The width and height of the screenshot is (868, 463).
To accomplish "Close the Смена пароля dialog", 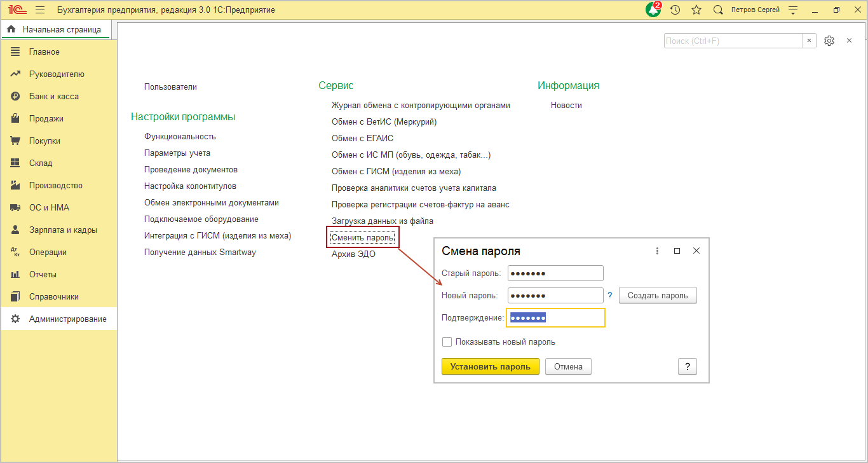I will coord(696,251).
